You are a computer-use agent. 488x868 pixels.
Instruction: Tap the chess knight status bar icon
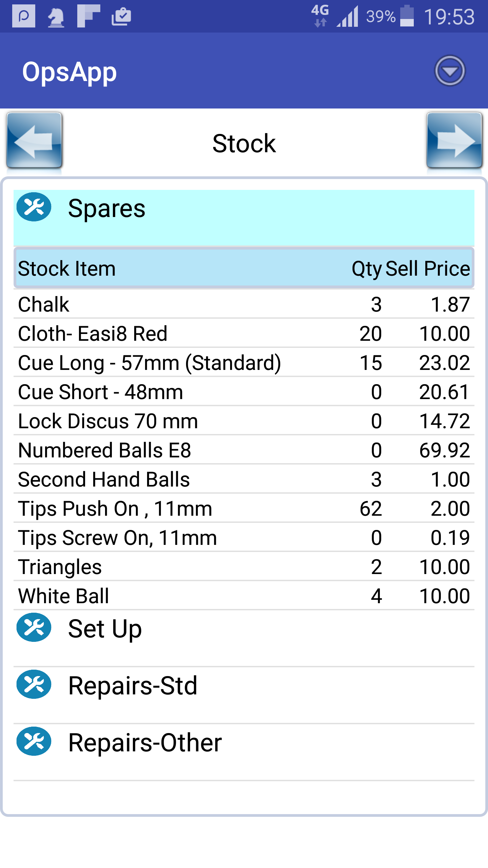[x=56, y=17]
